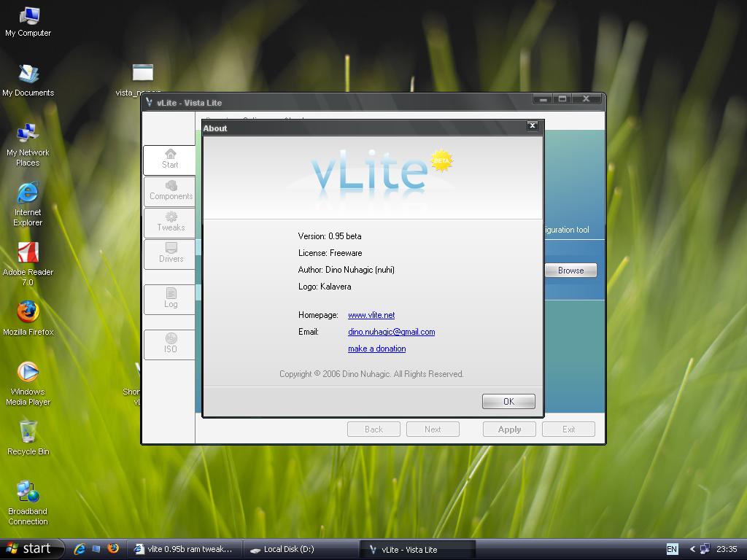Click the 'Version: 0.95 beta' text
747x560 pixels.
pyautogui.click(x=330, y=236)
